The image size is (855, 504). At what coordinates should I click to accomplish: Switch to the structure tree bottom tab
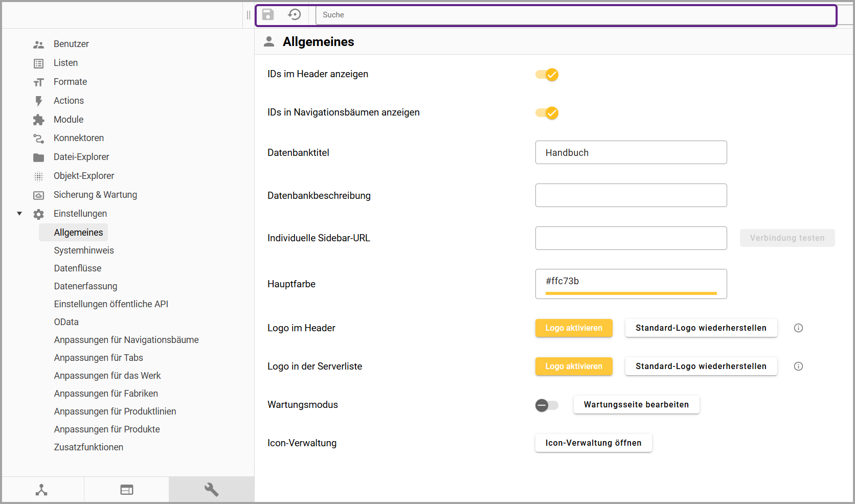tap(42, 490)
